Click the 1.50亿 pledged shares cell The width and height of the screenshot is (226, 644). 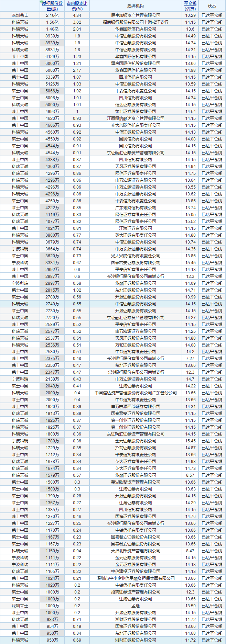tap(52, 22)
